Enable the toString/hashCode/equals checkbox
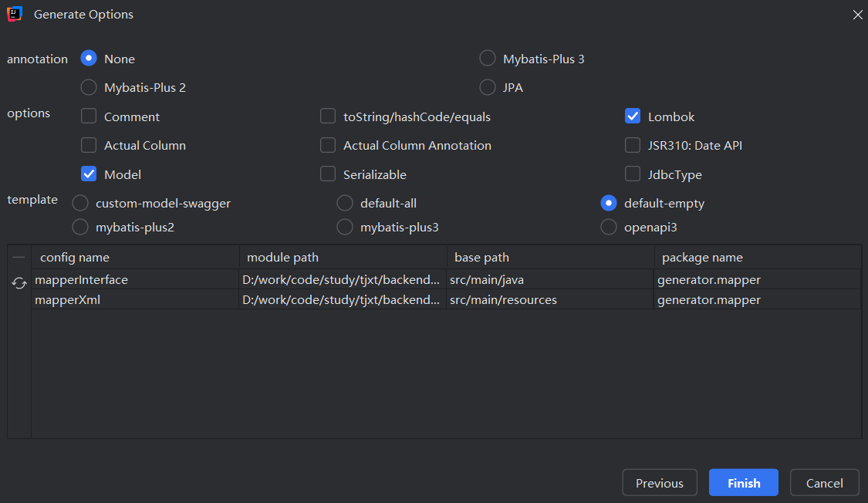 328,116
